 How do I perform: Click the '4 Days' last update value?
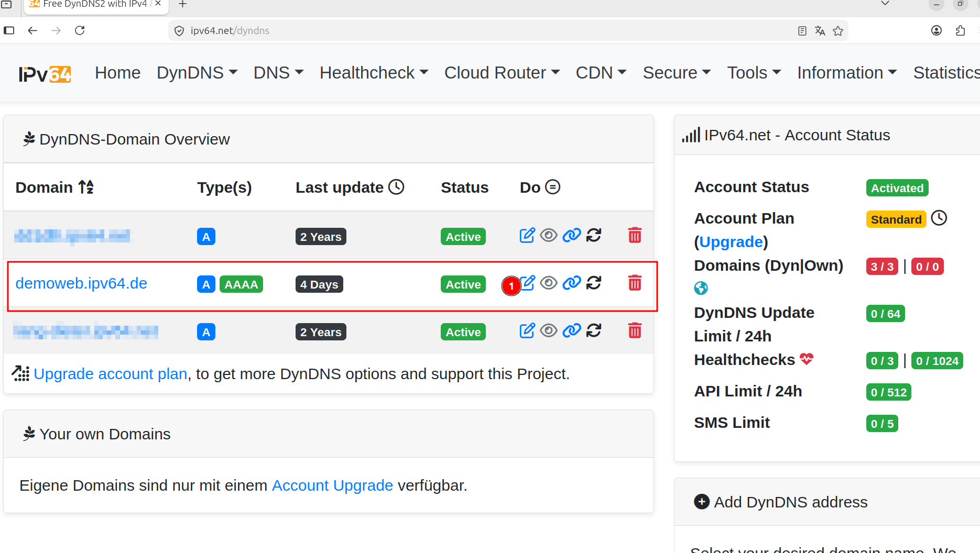(319, 284)
